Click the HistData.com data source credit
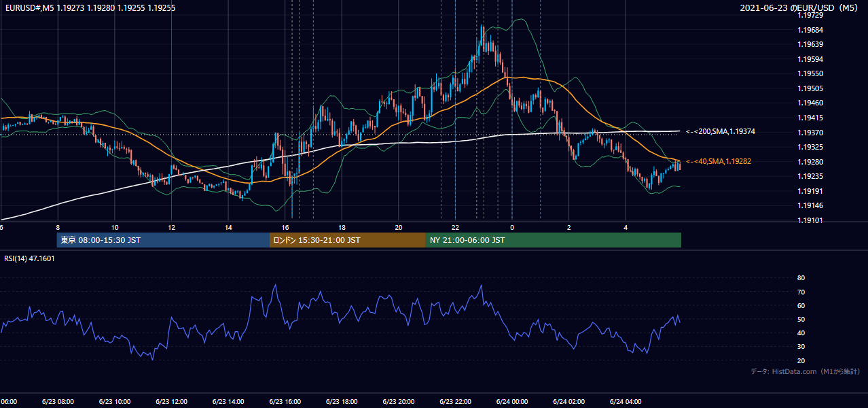 click(x=806, y=371)
